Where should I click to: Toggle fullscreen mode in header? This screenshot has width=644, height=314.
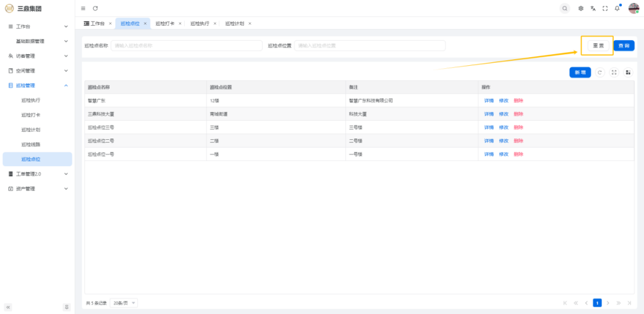pyautogui.click(x=605, y=8)
